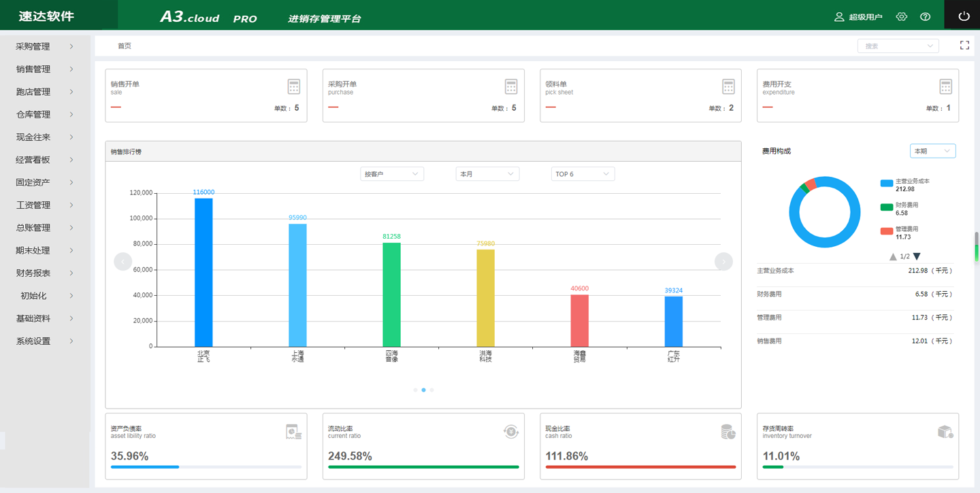Click the power logout icon
Viewport: 980px width, 493px height.
click(964, 16)
